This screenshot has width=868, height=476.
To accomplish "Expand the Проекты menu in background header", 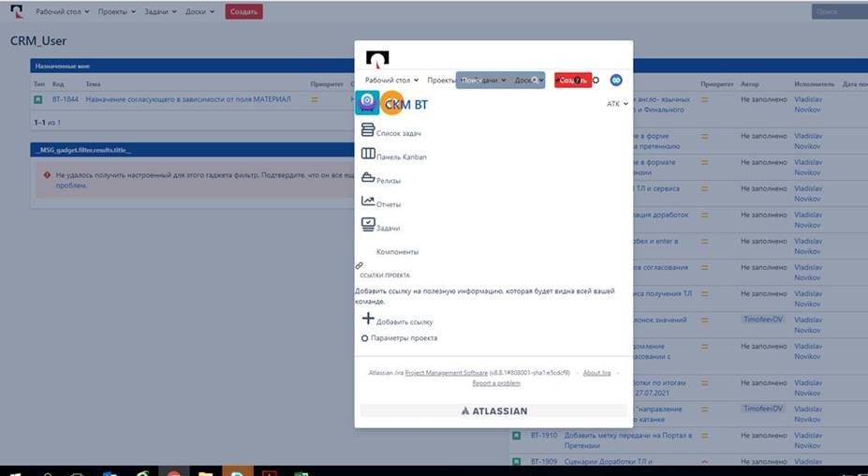I will pos(117,11).
